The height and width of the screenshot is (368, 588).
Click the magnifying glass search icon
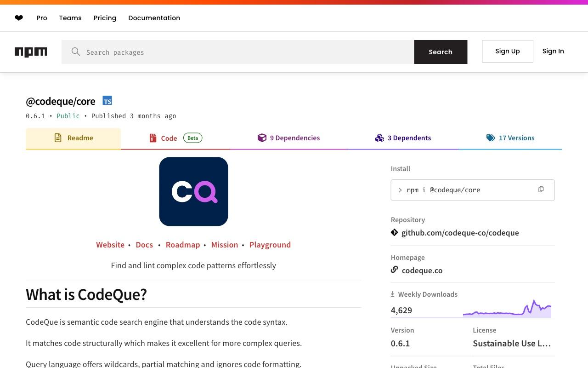pos(76,52)
